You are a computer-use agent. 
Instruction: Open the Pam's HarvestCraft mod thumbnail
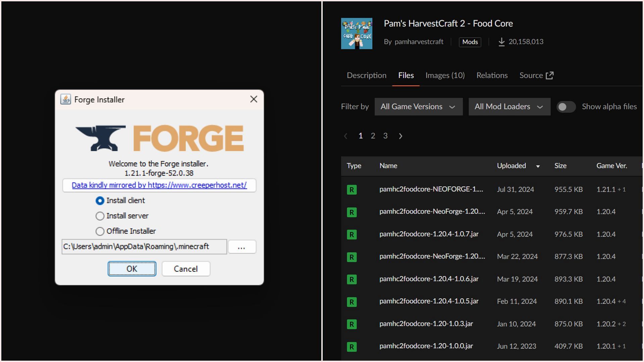coord(357,34)
